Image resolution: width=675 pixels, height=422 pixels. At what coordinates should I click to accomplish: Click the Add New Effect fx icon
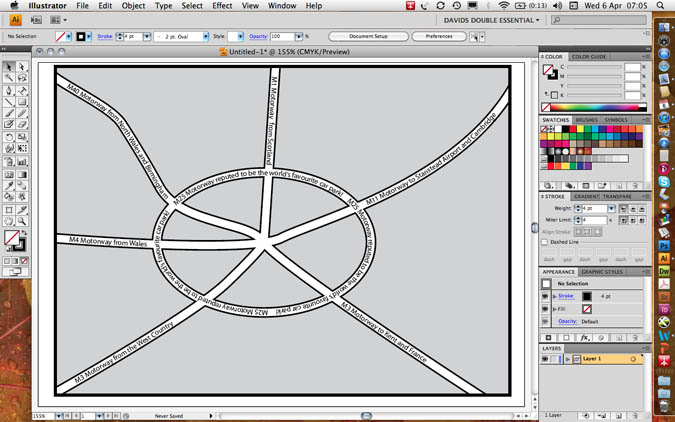point(584,338)
